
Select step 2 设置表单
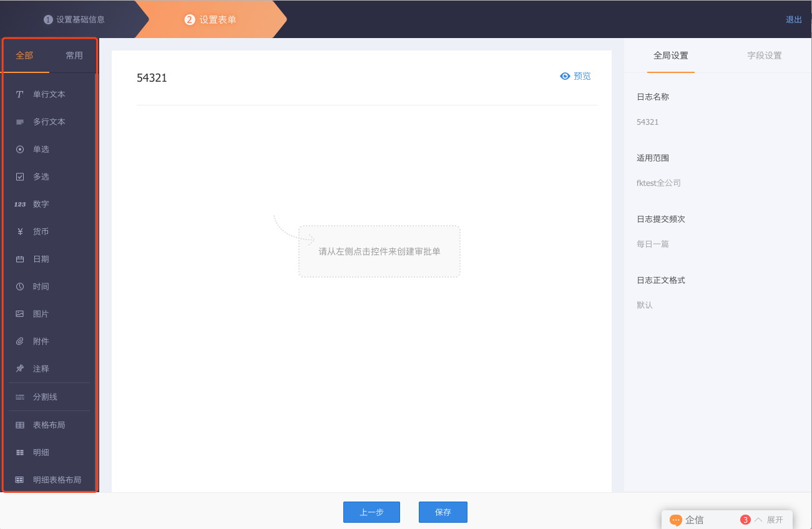(210, 19)
